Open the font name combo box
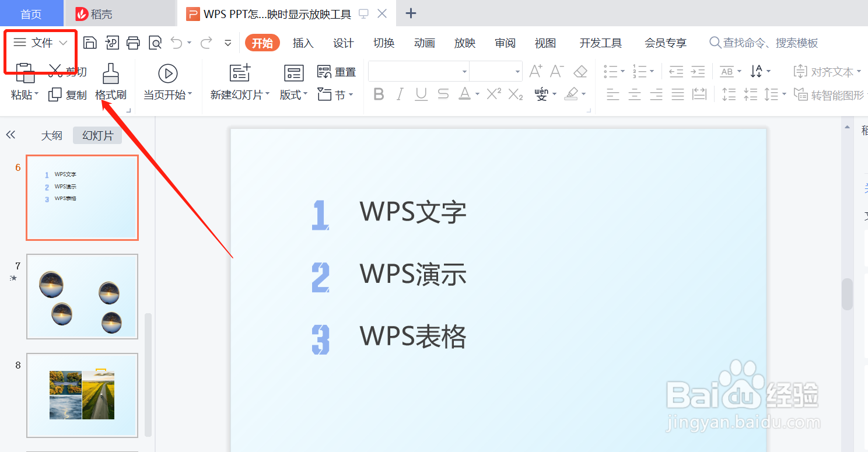 [419, 72]
